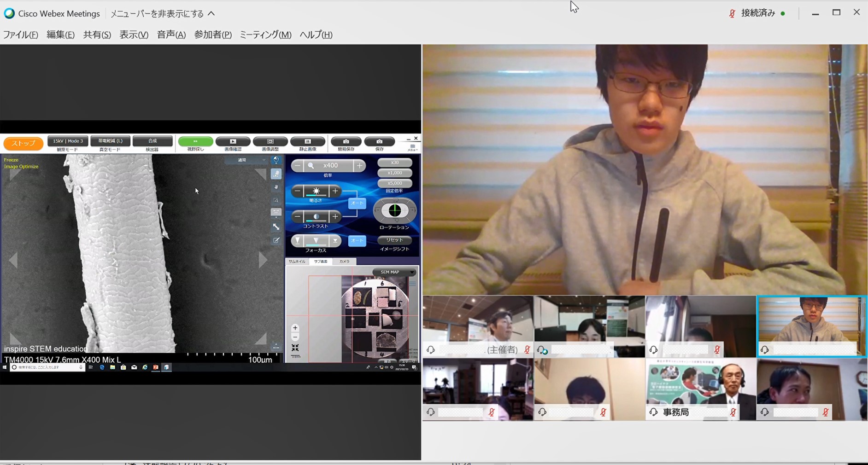Click the still image pause icon (静止画像)
Image resolution: width=868 pixels, height=465 pixels.
point(307,142)
